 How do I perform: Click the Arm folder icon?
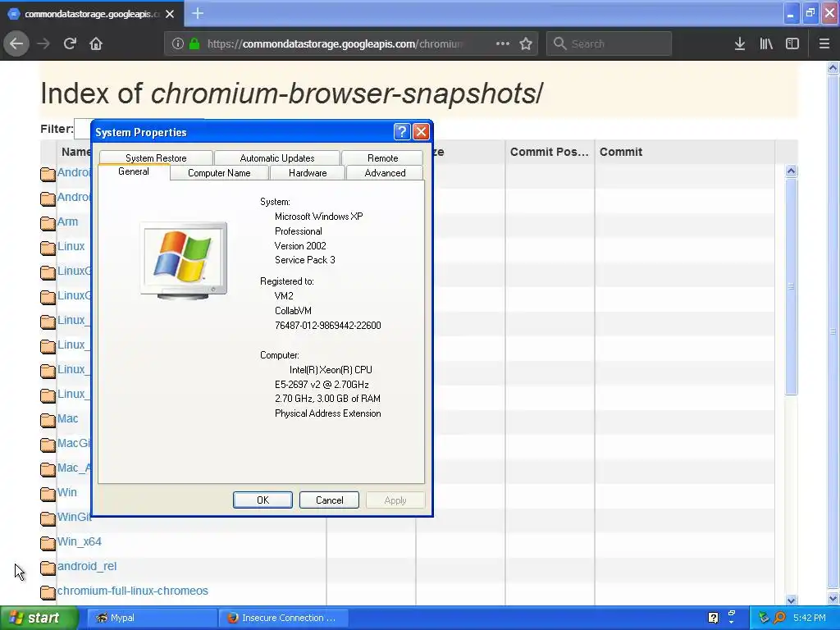coord(48,222)
